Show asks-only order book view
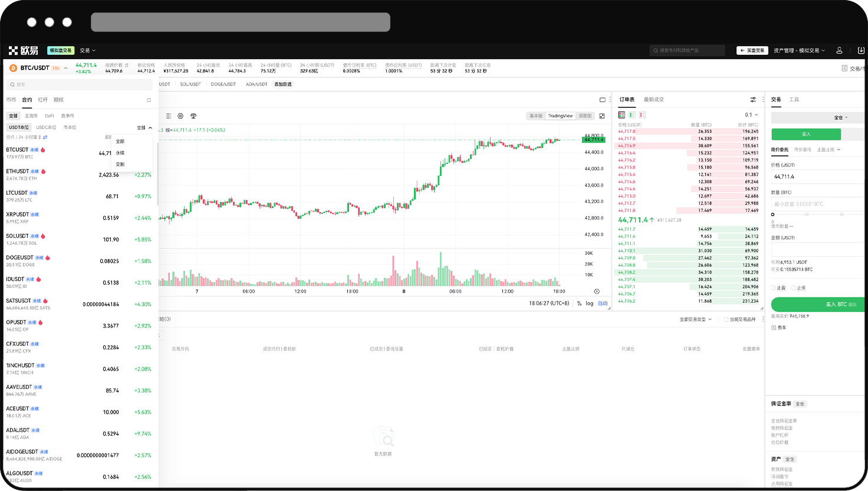868x491 pixels. point(643,115)
